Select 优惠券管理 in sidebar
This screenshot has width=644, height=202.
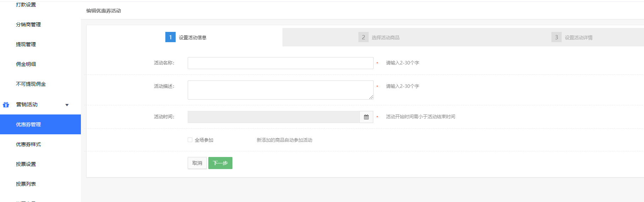pos(40,124)
